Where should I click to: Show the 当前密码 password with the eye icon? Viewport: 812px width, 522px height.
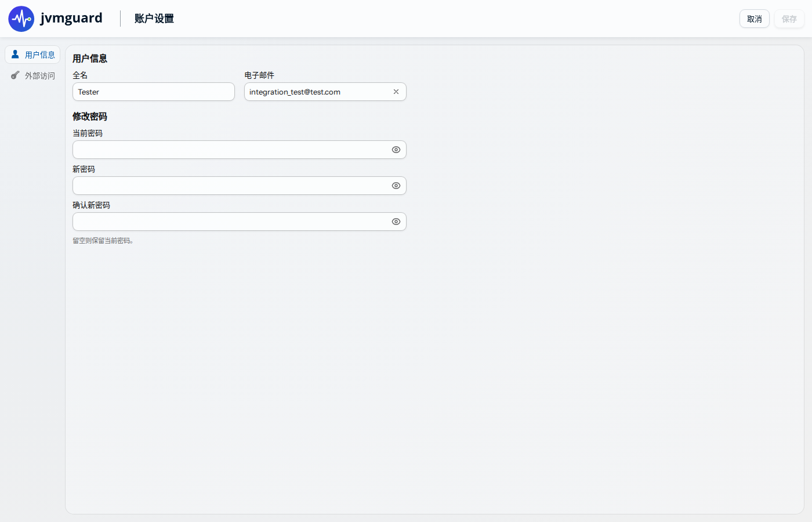396,150
